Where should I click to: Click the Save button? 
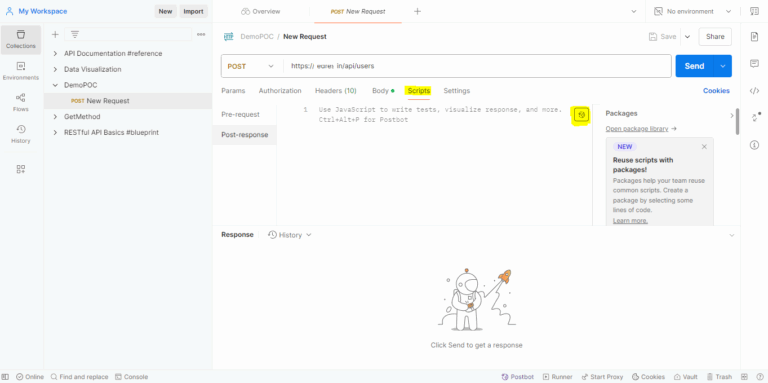pos(663,37)
